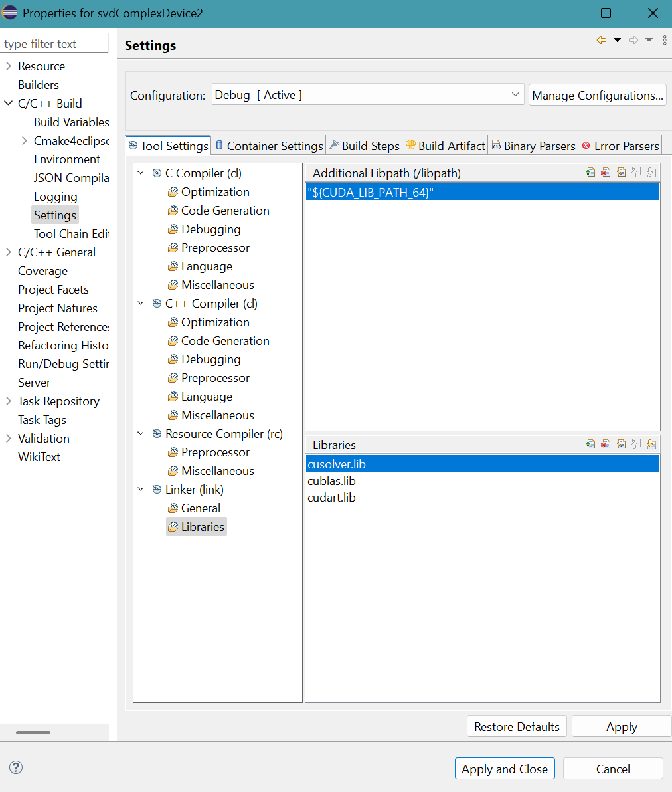Open the help question mark icon
The height and width of the screenshot is (792, 672).
point(16,767)
